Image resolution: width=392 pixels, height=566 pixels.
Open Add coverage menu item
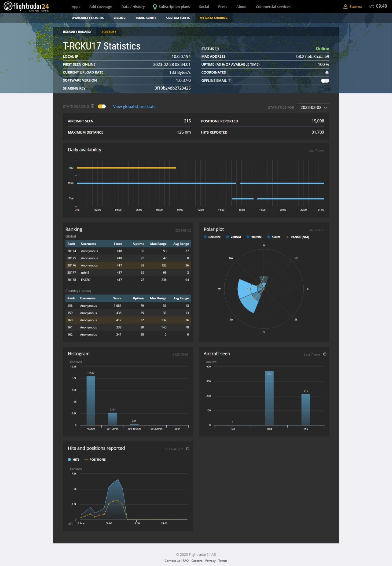[x=101, y=7]
